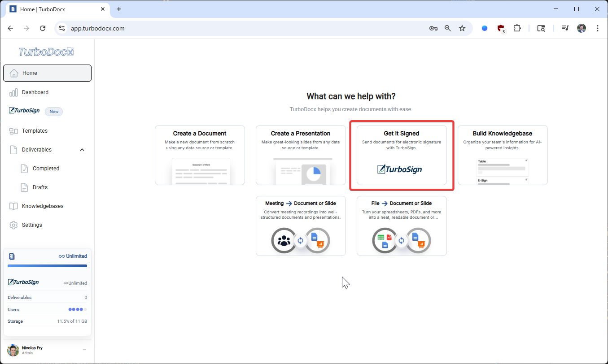Select the Meeting to Document or Slide card
Image resolution: width=608 pixels, height=364 pixels.
[301, 226]
